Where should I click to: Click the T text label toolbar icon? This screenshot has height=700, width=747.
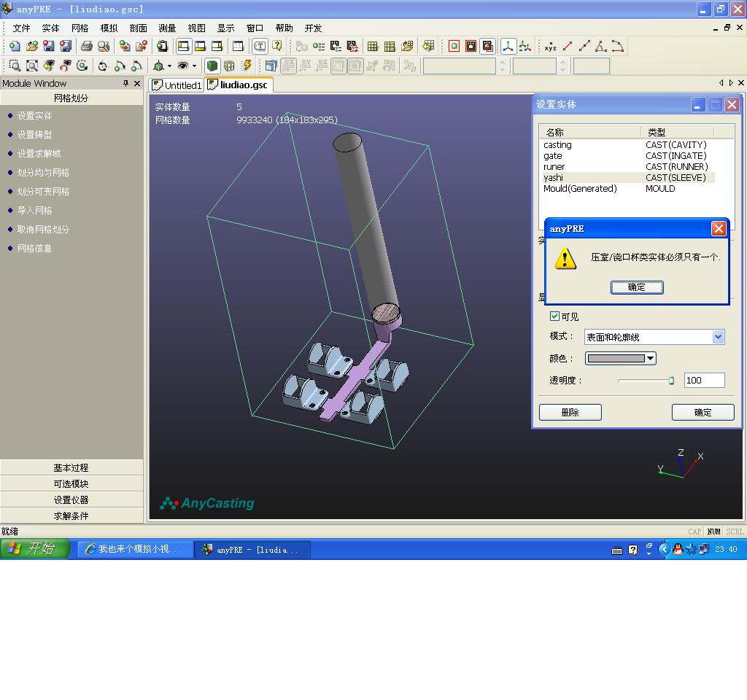pyautogui.click(x=260, y=46)
